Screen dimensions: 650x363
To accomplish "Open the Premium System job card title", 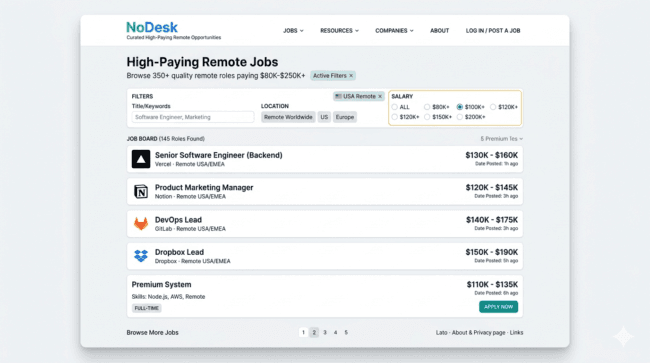I will [161, 285].
